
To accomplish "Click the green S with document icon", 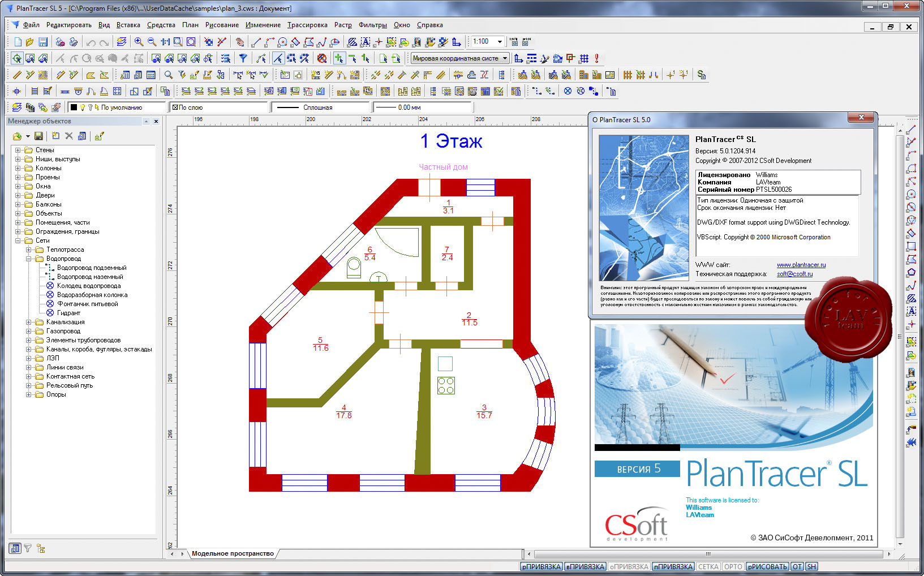I will coord(701,75).
